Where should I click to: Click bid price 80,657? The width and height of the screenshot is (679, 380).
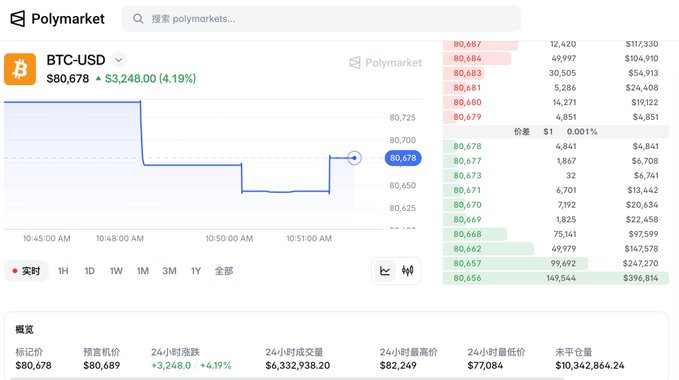pos(467,263)
